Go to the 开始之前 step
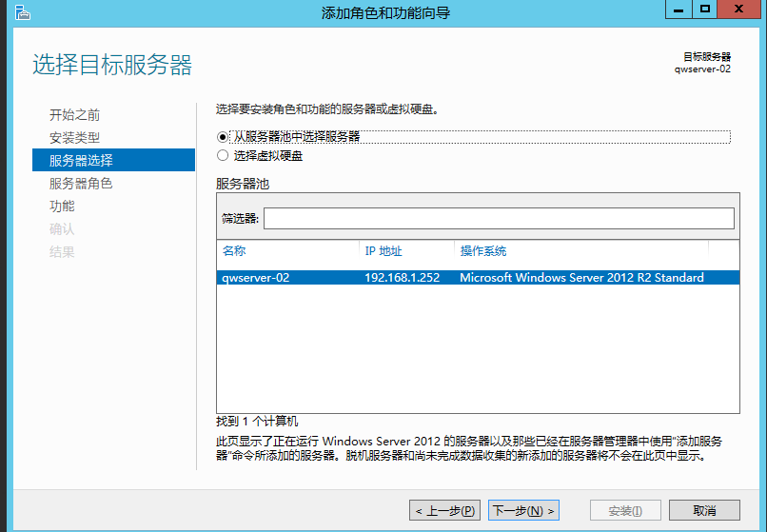 click(75, 115)
